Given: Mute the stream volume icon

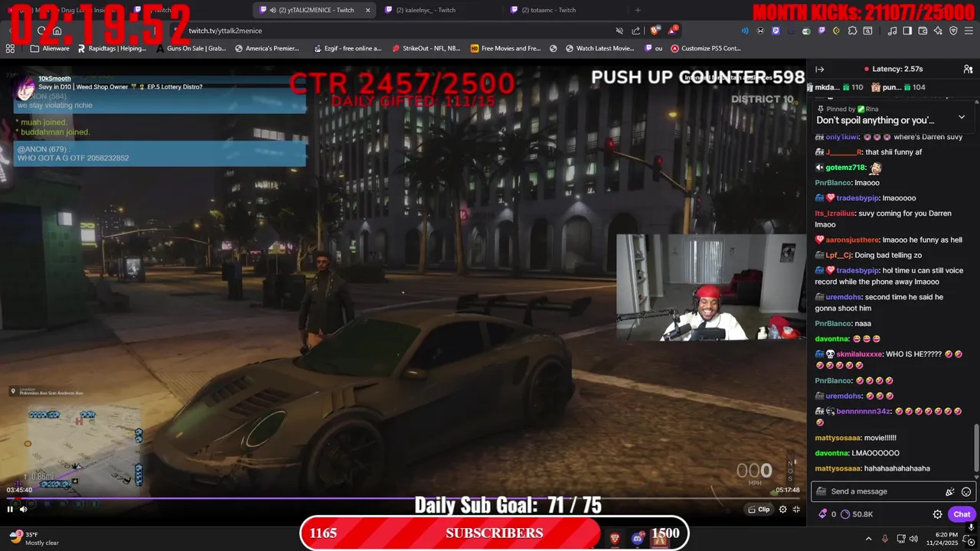Looking at the screenshot, I should [x=24, y=509].
